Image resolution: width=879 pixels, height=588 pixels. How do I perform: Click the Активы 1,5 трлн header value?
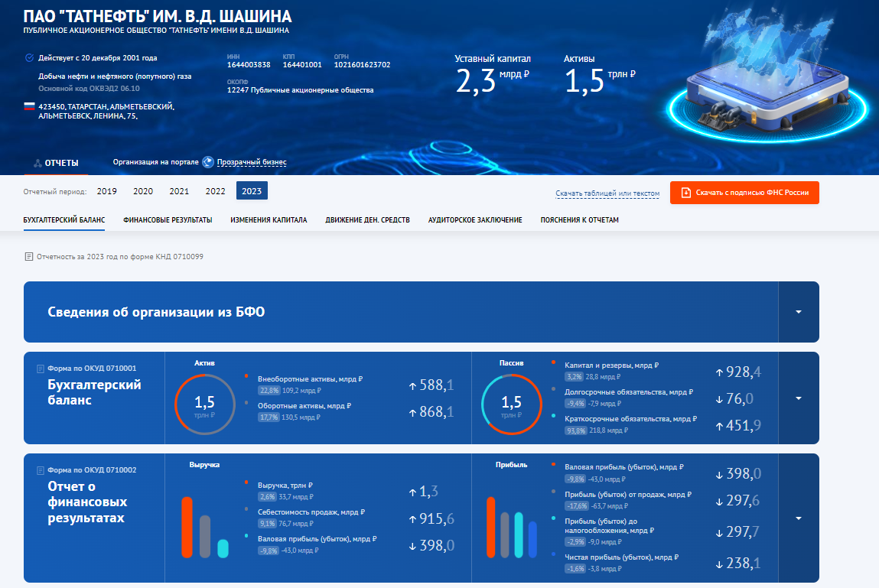[x=599, y=80]
